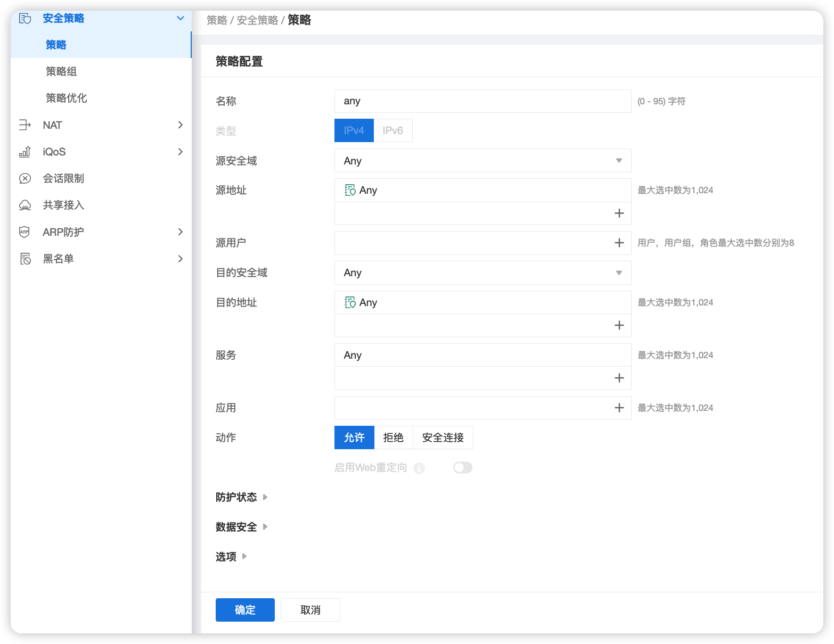
Task: Click the hint 用户，用户组，角色最大选中数分别为8
Action: (x=716, y=243)
